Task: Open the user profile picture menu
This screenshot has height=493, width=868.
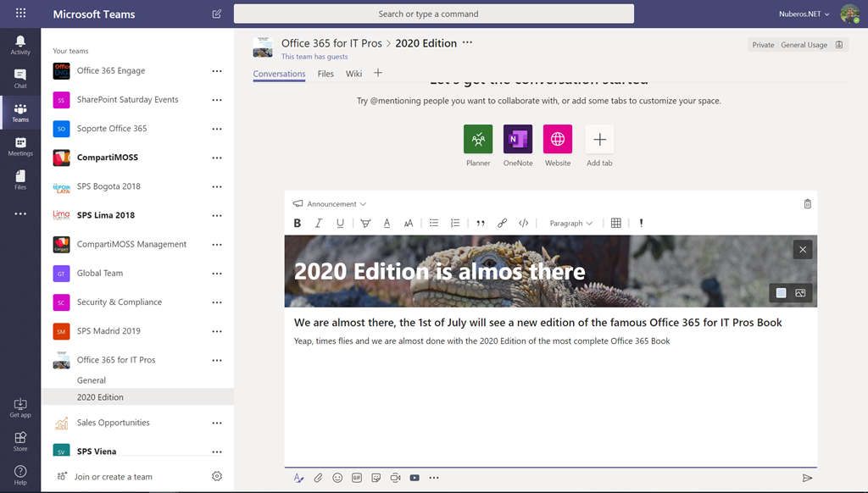Action: point(849,14)
